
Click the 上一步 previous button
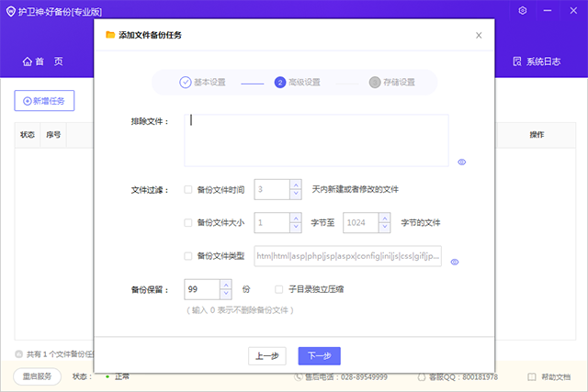(x=267, y=355)
